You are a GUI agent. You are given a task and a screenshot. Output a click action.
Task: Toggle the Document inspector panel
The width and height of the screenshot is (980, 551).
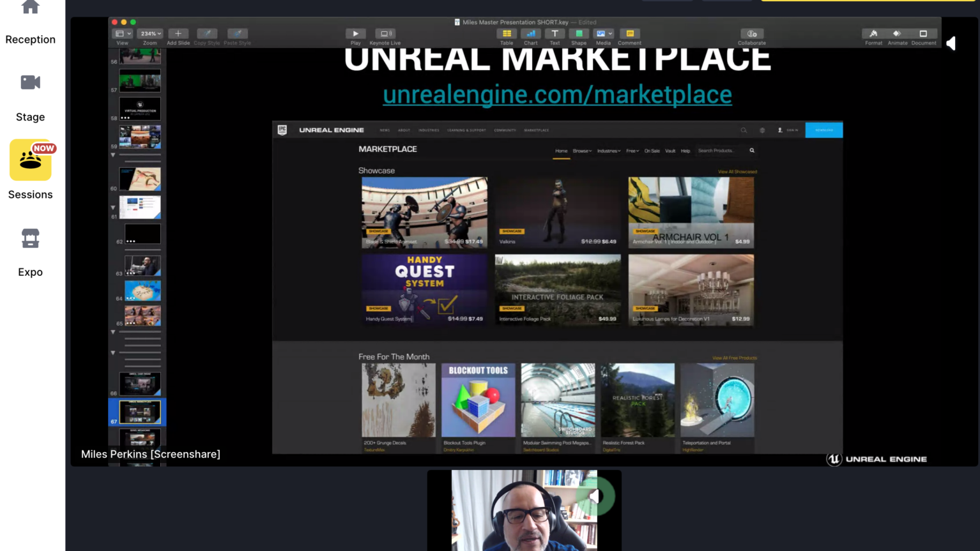[x=923, y=34]
